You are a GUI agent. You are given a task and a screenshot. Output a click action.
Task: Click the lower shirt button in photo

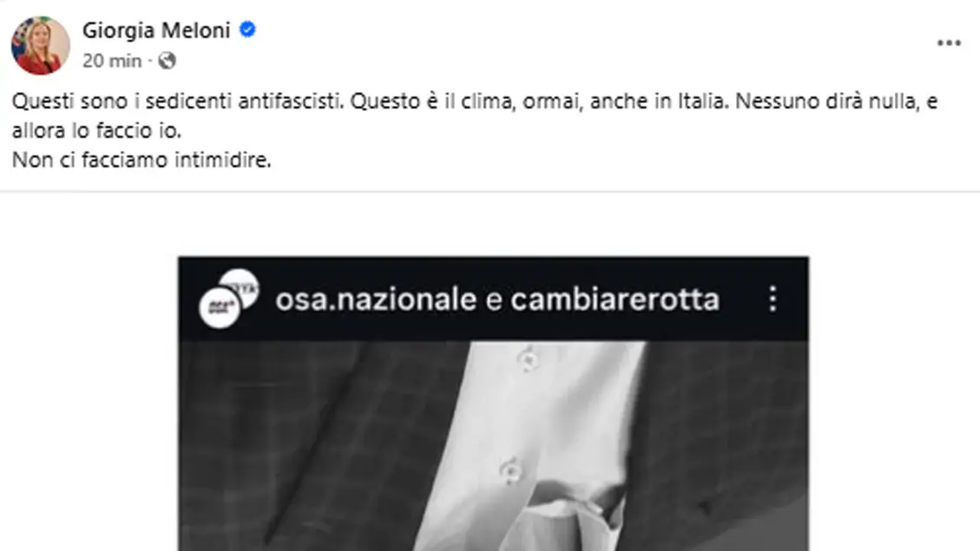pos(510,470)
